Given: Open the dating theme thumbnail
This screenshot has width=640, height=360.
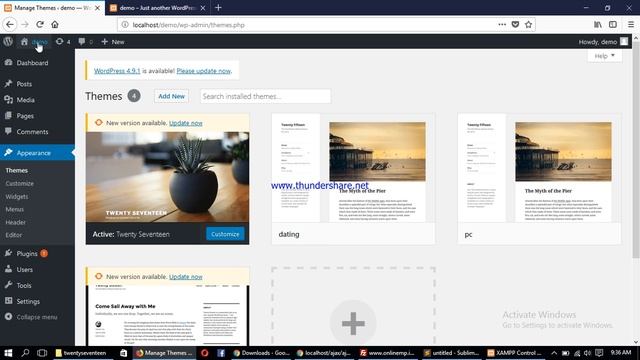Looking at the screenshot, I should click(x=353, y=168).
